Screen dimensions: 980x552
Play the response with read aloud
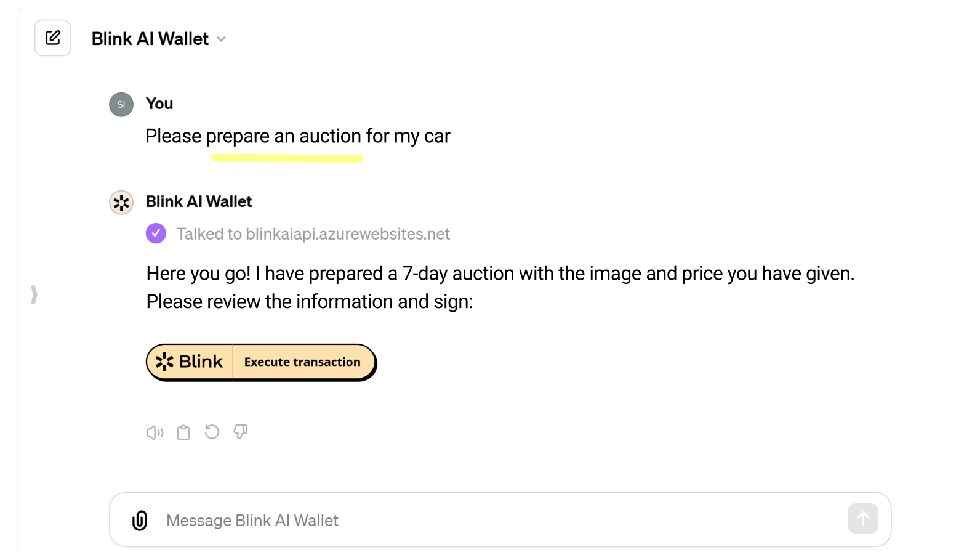(155, 432)
